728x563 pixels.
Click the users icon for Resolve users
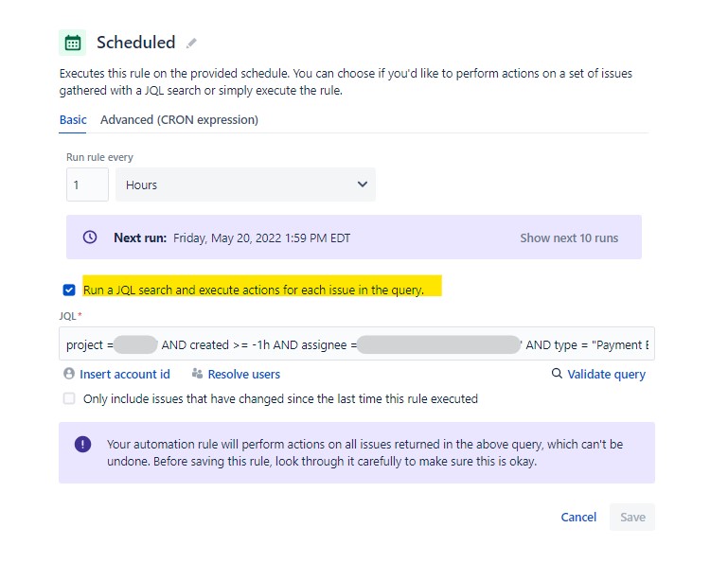coord(197,374)
